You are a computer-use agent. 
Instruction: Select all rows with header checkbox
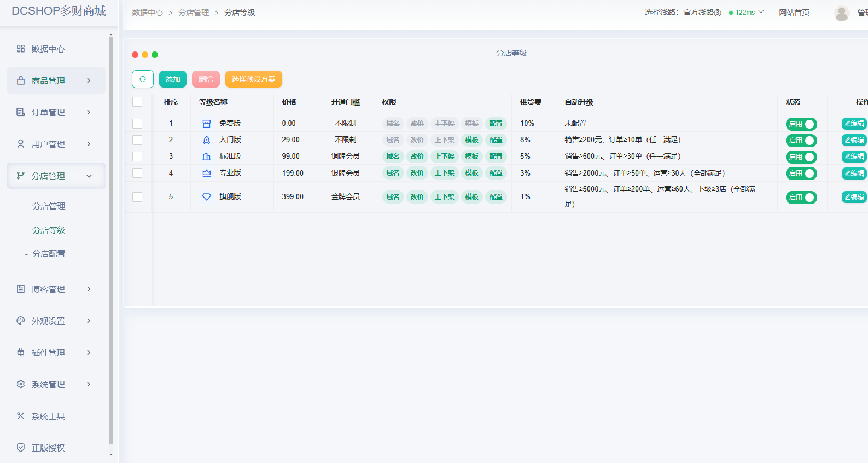coord(137,102)
